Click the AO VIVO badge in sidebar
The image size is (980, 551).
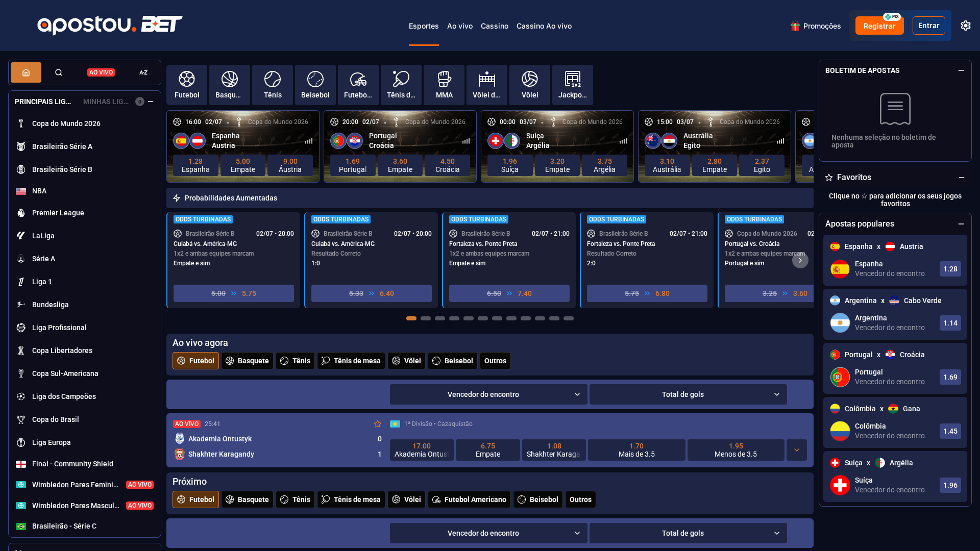(101, 72)
